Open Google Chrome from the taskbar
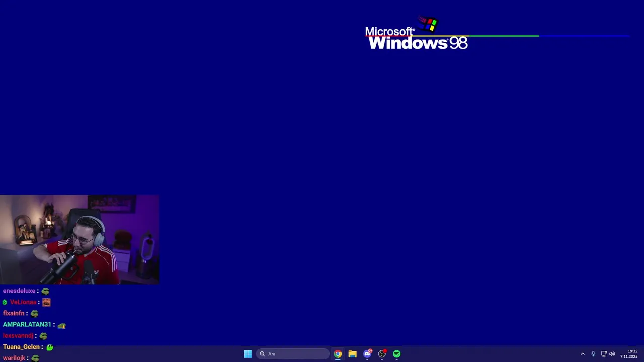 [338, 354]
